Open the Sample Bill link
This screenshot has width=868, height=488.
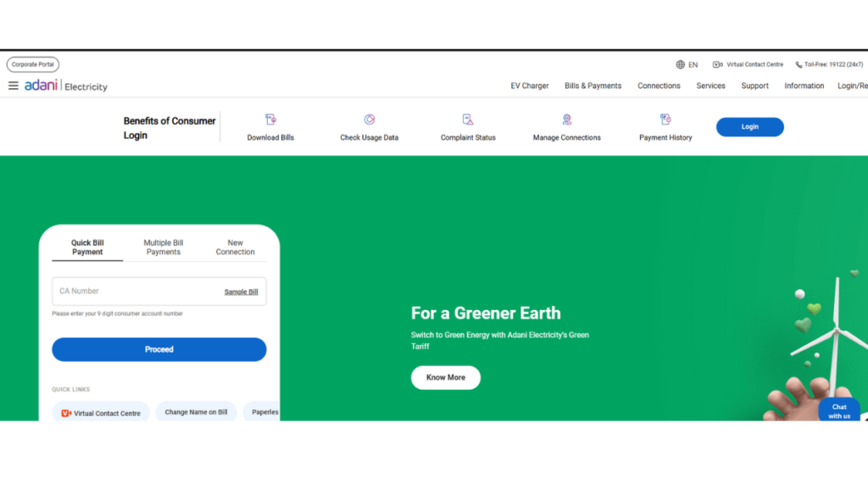(x=241, y=291)
